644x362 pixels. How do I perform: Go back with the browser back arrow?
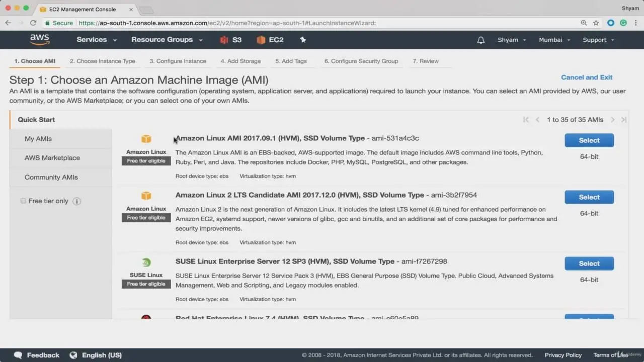point(8,23)
